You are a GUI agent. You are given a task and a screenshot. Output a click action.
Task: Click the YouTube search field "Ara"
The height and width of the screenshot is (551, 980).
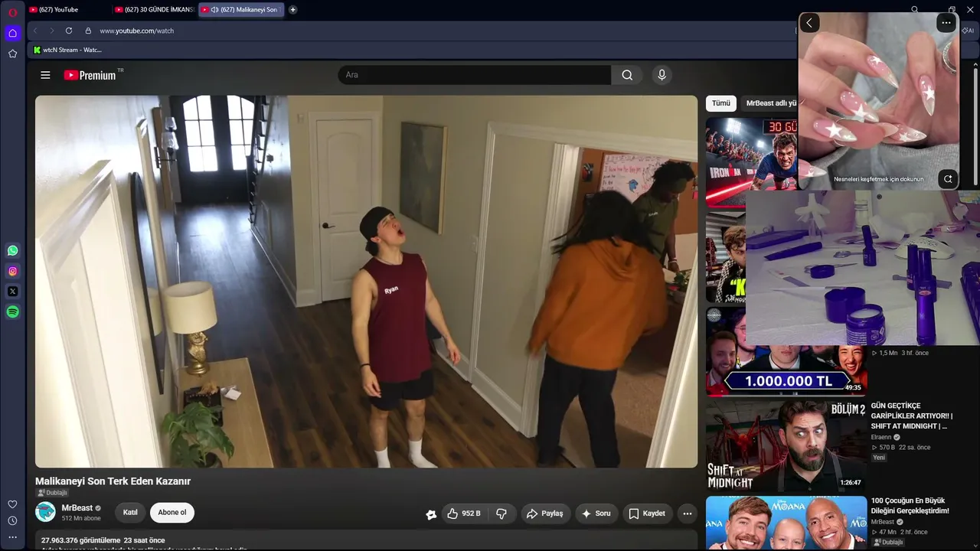475,75
